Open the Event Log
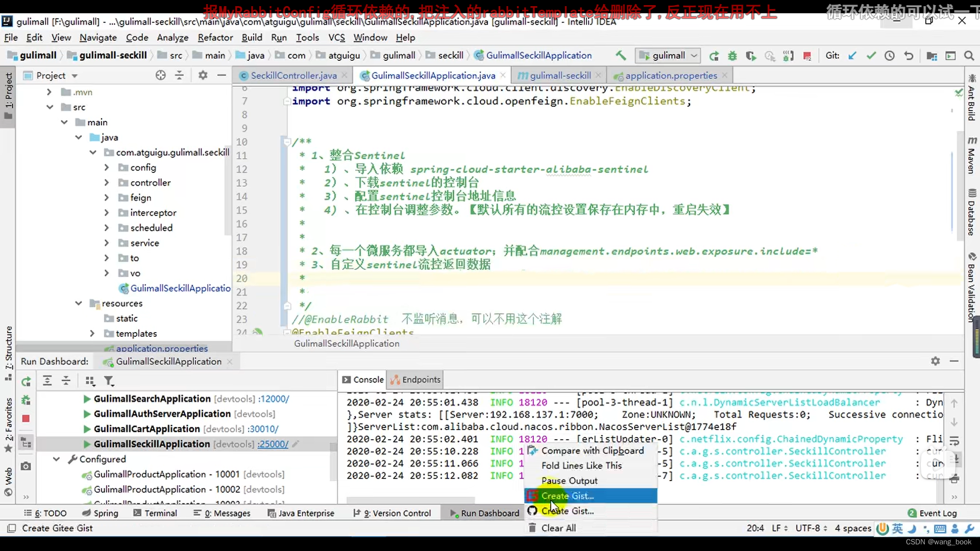This screenshot has height=551, width=980. click(932, 513)
